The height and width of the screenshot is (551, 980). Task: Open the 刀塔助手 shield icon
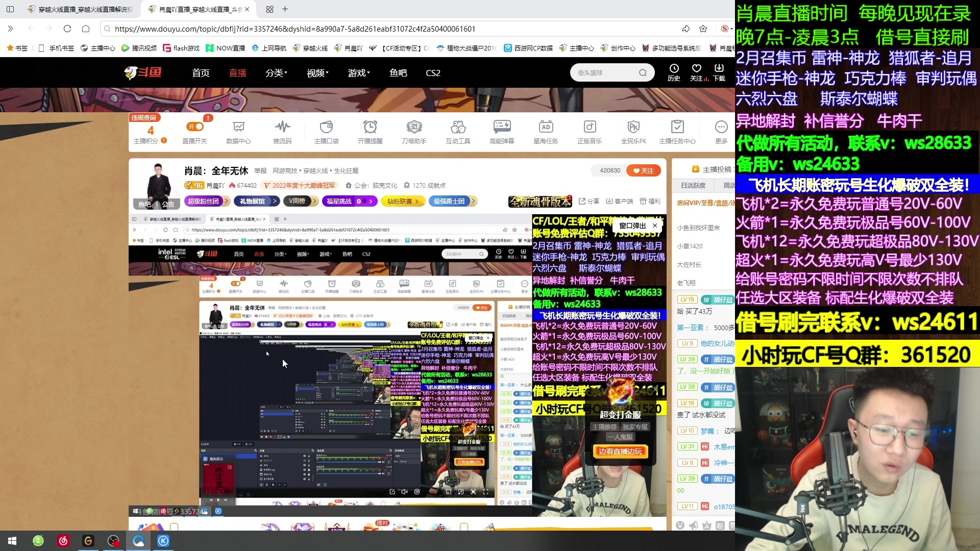pos(414,132)
